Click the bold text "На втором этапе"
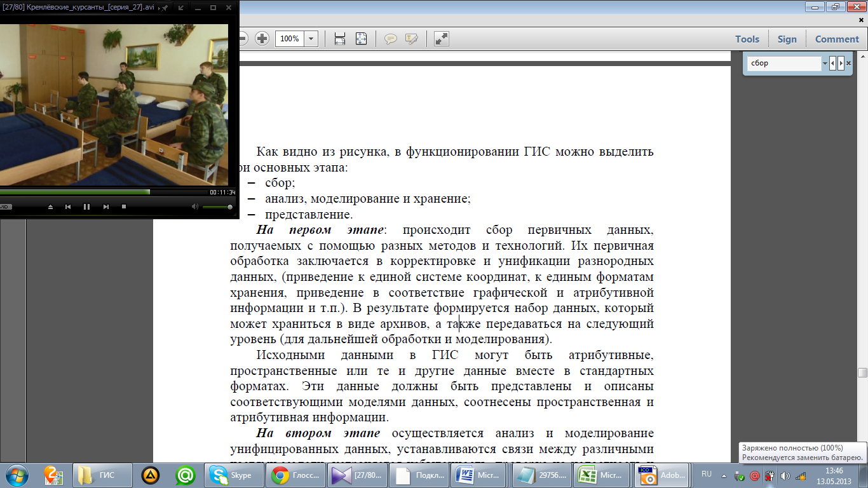 (x=318, y=433)
